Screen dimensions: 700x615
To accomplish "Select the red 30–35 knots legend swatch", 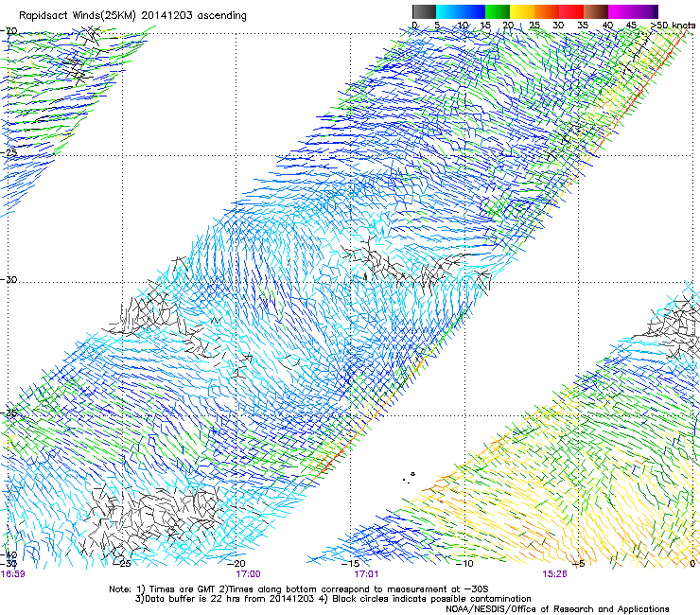I will [571, 11].
